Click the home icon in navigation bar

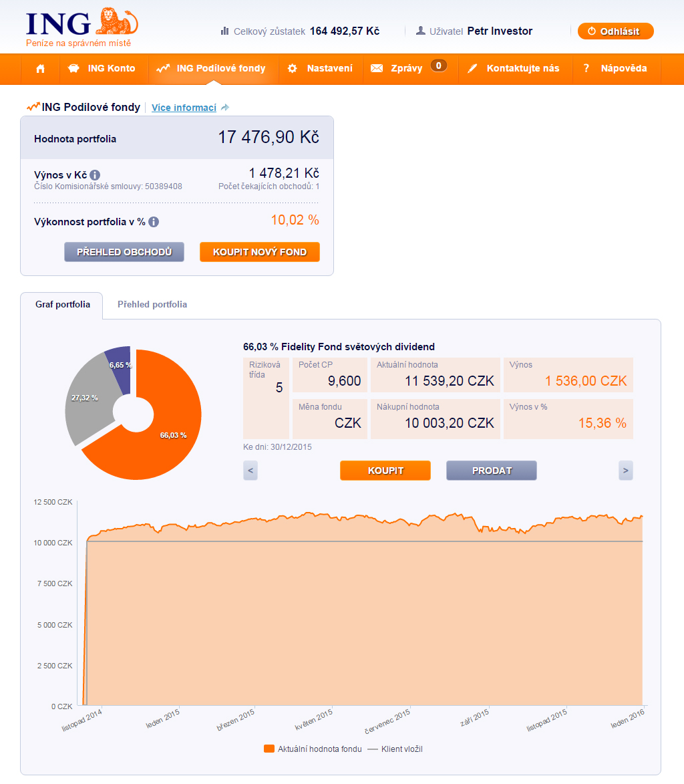(41, 68)
